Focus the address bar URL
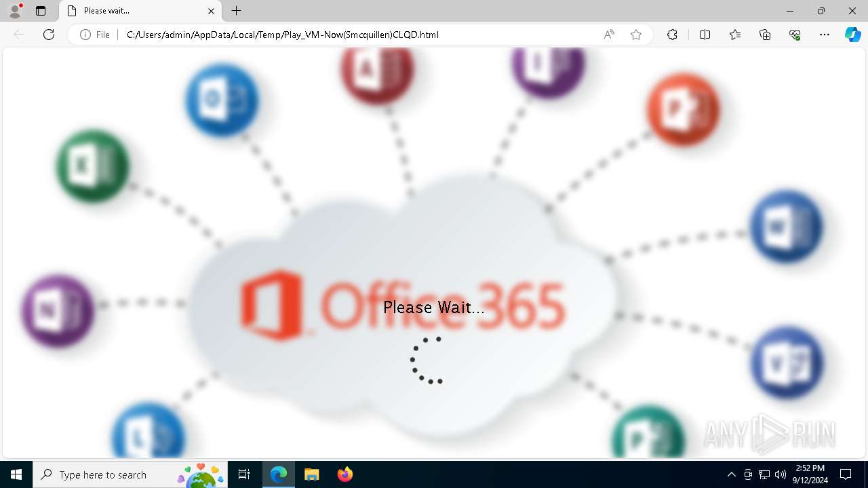Screen dimensions: 868x488 (283, 35)
